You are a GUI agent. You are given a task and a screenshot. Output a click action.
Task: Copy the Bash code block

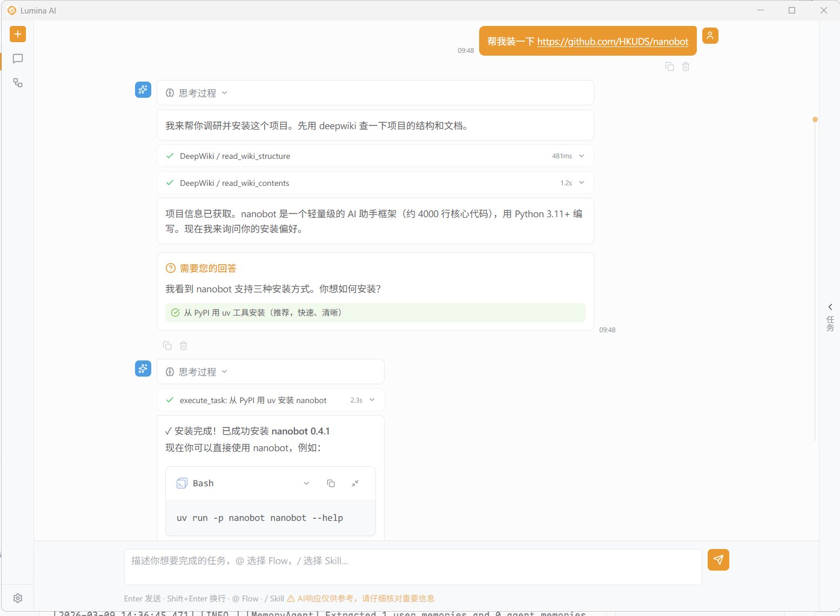pyautogui.click(x=331, y=483)
